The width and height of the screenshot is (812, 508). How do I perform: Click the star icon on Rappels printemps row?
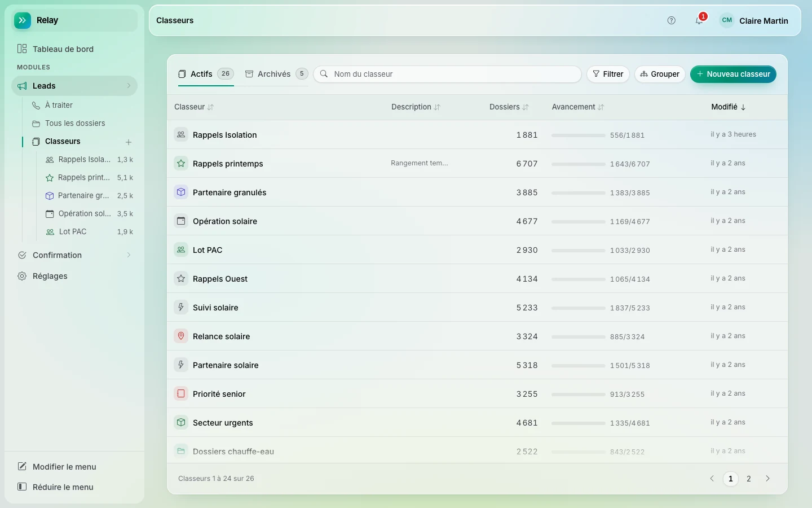click(x=181, y=163)
